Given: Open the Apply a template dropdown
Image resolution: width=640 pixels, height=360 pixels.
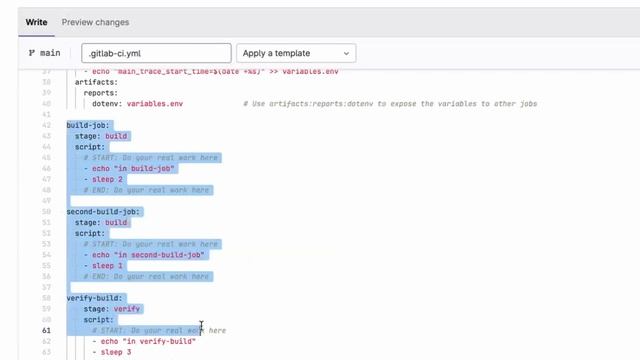Looking at the screenshot, I should coord(296,53).
